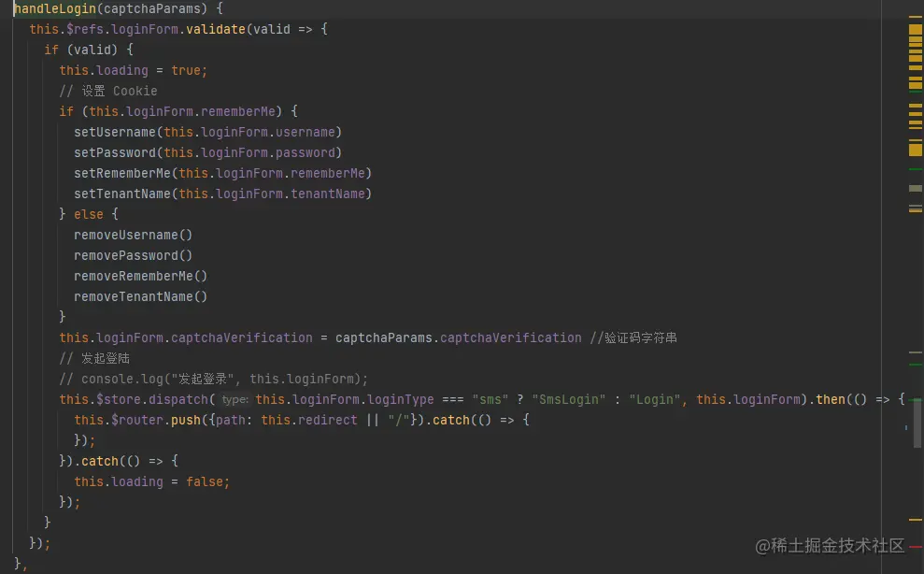Click the '// 发起登陆' comment
Viewport: 924px width, 574px height.
pos(94,359)
